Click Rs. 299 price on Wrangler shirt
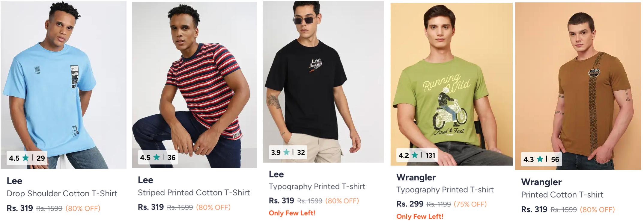Viewport: 644px width, 222px height. [x=410, y=204]
